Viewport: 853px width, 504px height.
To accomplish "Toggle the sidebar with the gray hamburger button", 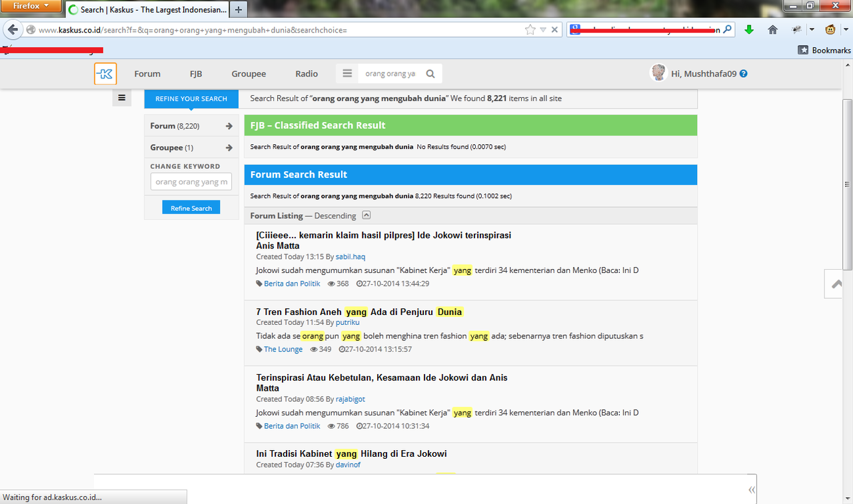I will tap(121, 98).
